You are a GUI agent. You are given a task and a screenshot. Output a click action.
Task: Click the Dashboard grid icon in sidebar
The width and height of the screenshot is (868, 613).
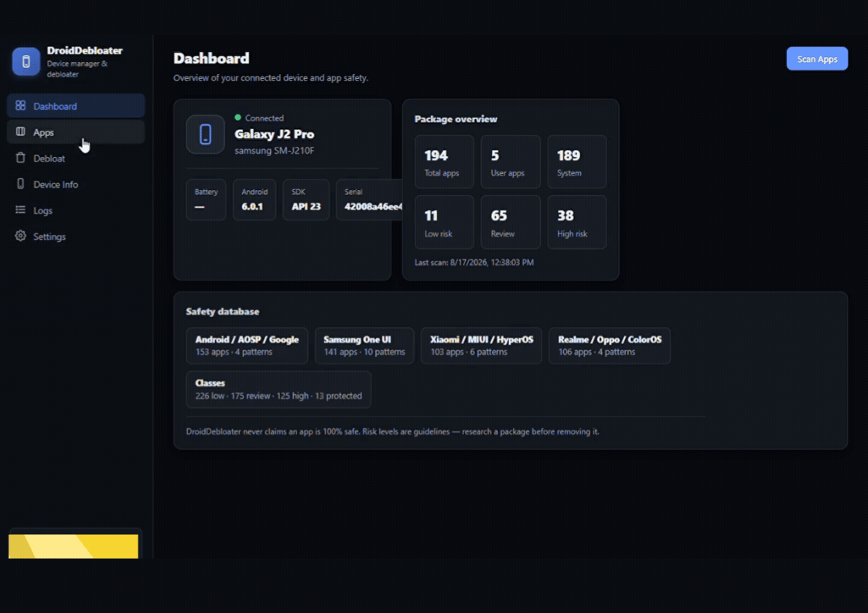coord(20,105)
